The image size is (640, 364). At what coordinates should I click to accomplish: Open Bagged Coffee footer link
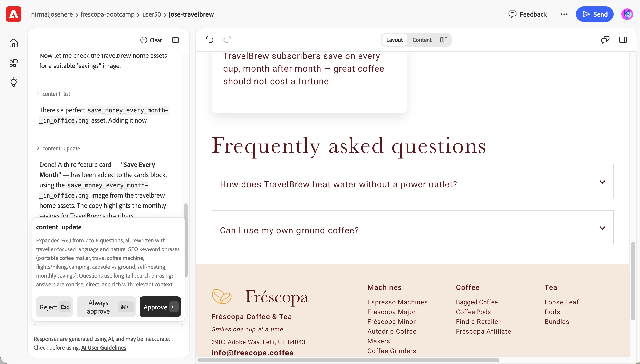pyautogui.click(x=477, y=302)
